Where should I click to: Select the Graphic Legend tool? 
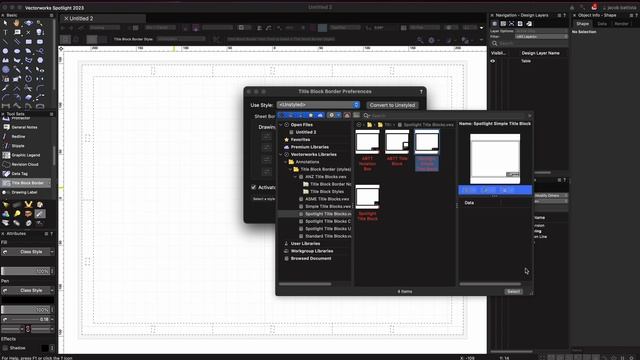pyautogui.click(x=25, y=155)
